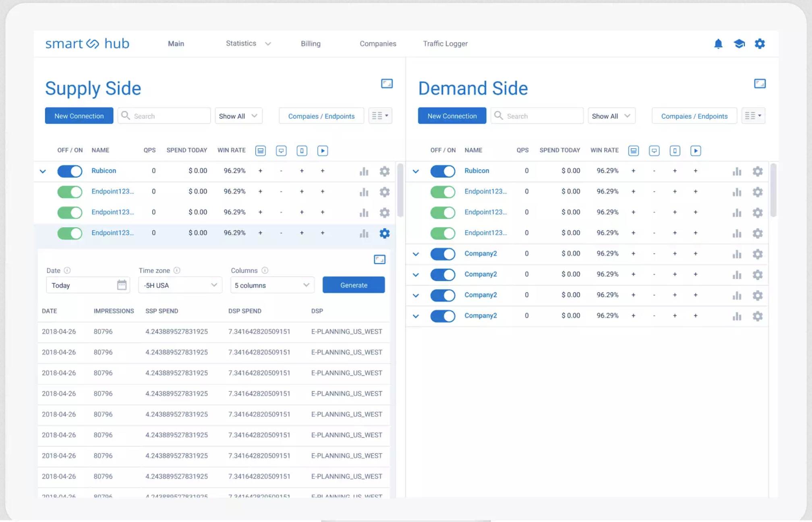Image resolution: width=812 pixels, height=522 pixels.
Task: Open settings gear for first Demand Company2 row
Action: 758,254
